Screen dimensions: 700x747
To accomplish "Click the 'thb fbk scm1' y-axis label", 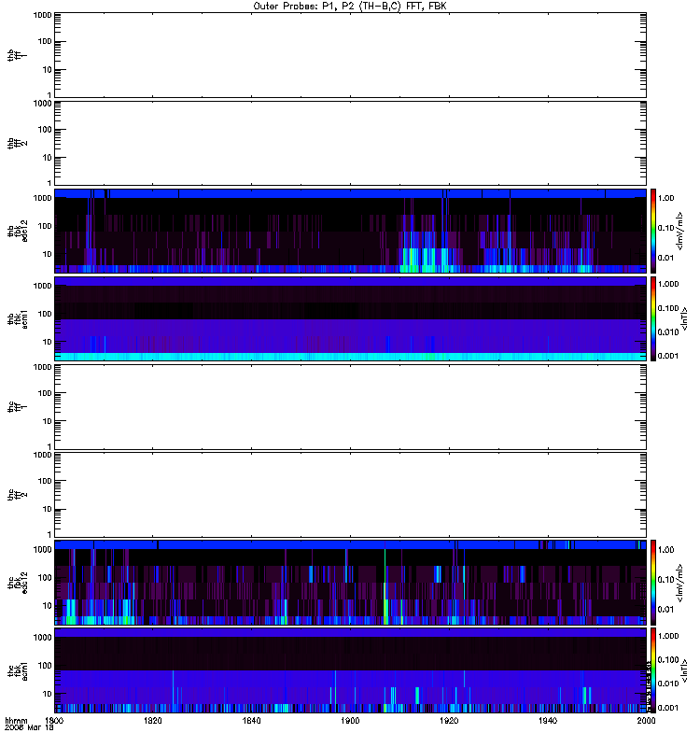I will (x=18, y=318).
